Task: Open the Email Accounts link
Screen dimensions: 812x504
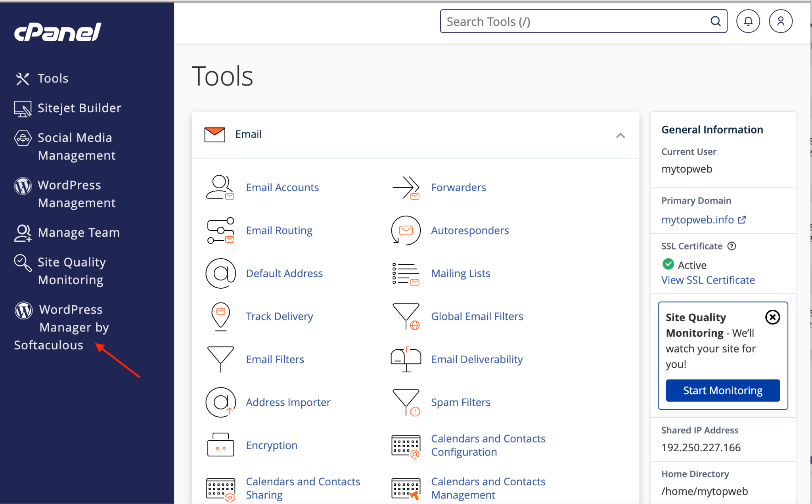Action: (282, 188)
